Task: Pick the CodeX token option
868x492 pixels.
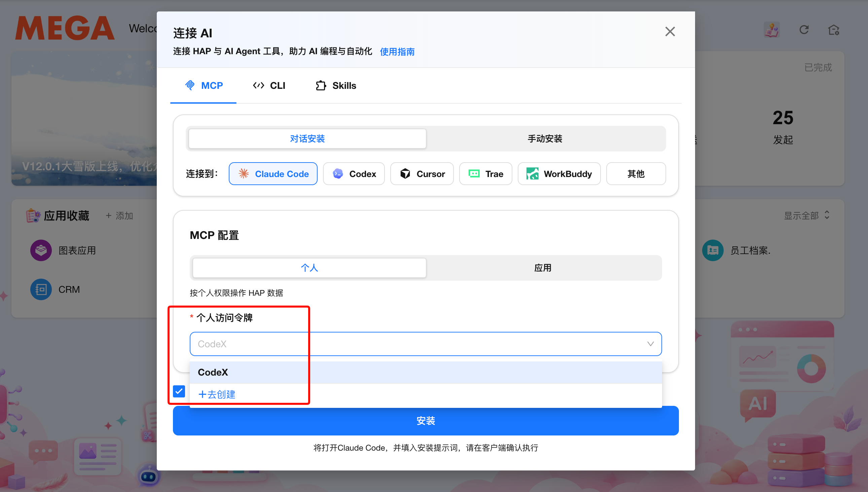Action: [x=426, y=372]
